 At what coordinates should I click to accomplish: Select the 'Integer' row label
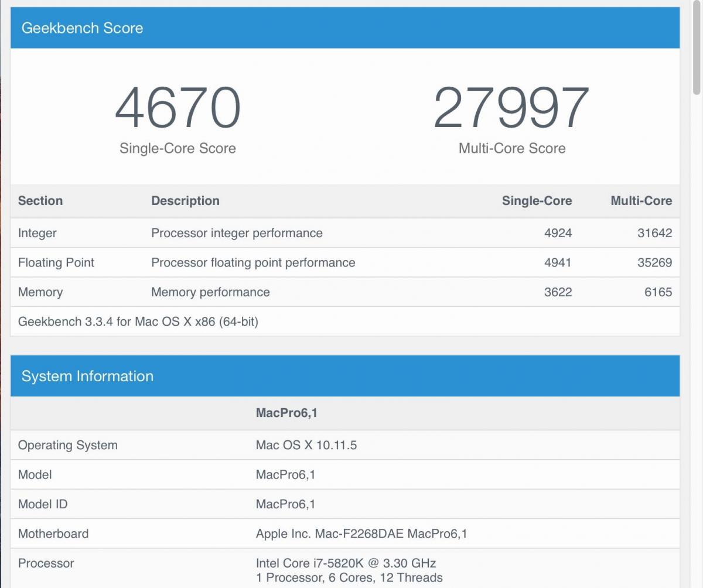coord(37,233)
